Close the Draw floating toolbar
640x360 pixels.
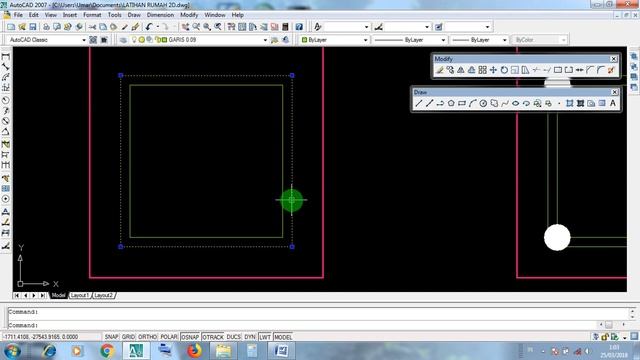(x=614, y=92)
